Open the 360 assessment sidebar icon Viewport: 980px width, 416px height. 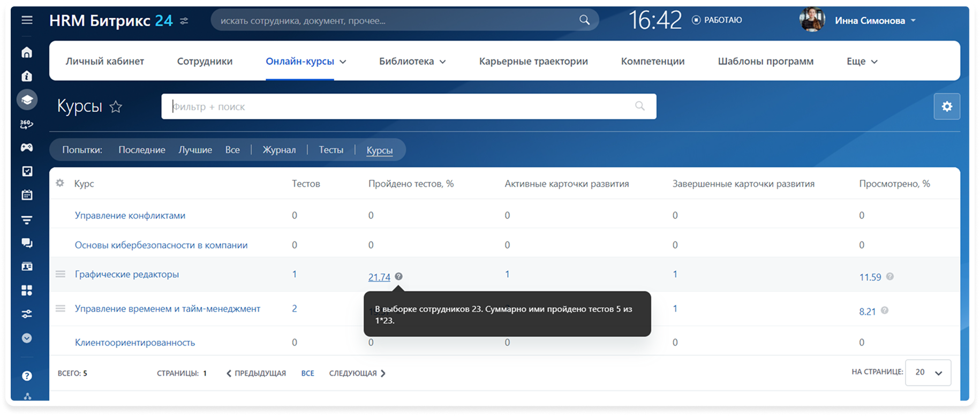tap(27, 124)
